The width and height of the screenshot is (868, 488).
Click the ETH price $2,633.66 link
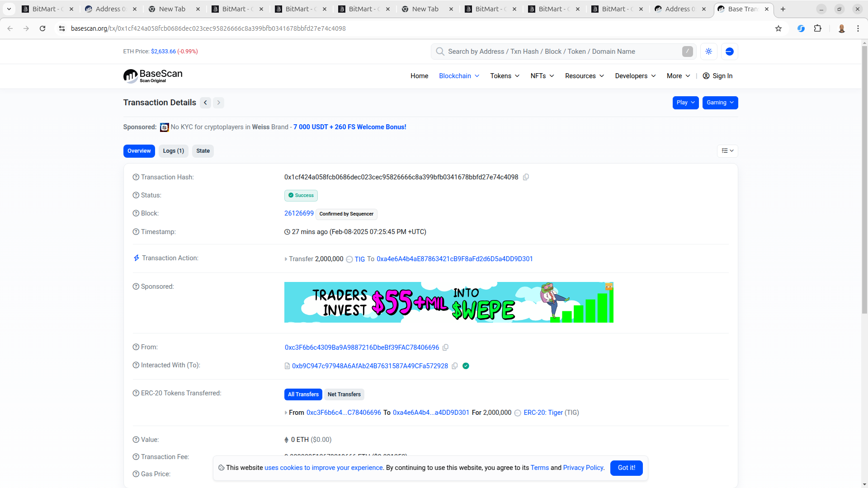coord(163,52)
